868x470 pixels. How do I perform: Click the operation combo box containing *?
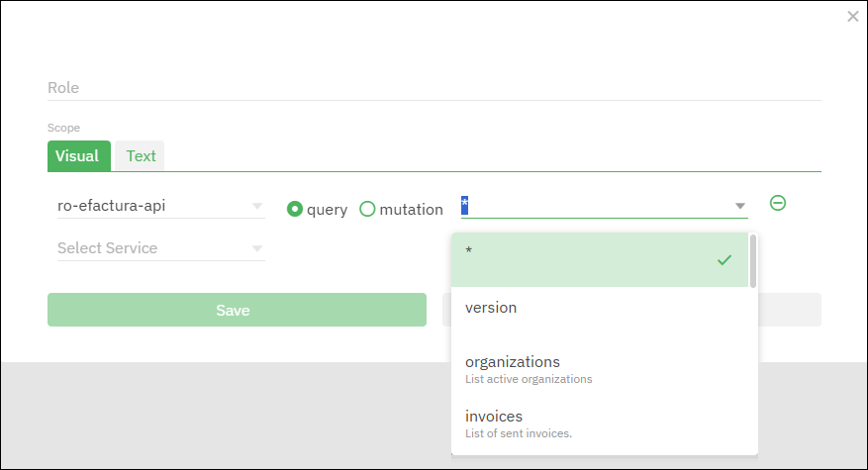(605, 206)
